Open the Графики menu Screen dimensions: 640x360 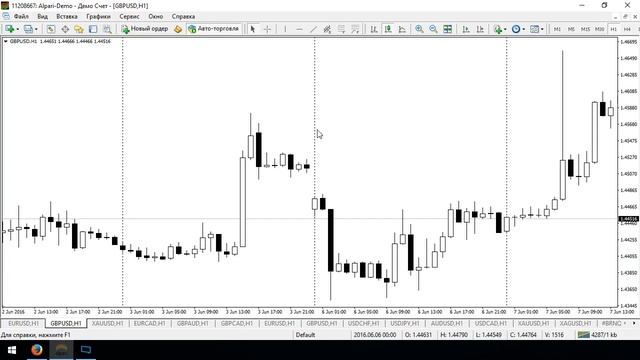click(98, 16)
